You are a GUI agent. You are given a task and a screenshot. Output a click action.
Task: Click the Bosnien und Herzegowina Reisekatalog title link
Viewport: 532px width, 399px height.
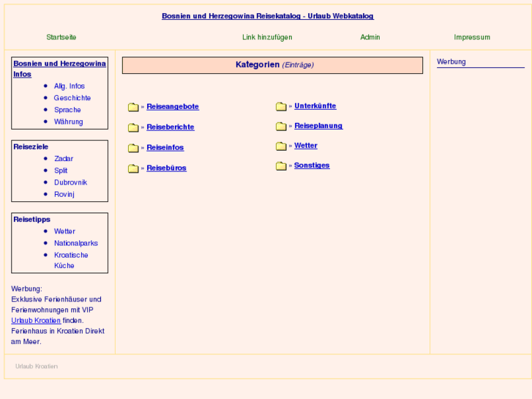tap(268, 16)
